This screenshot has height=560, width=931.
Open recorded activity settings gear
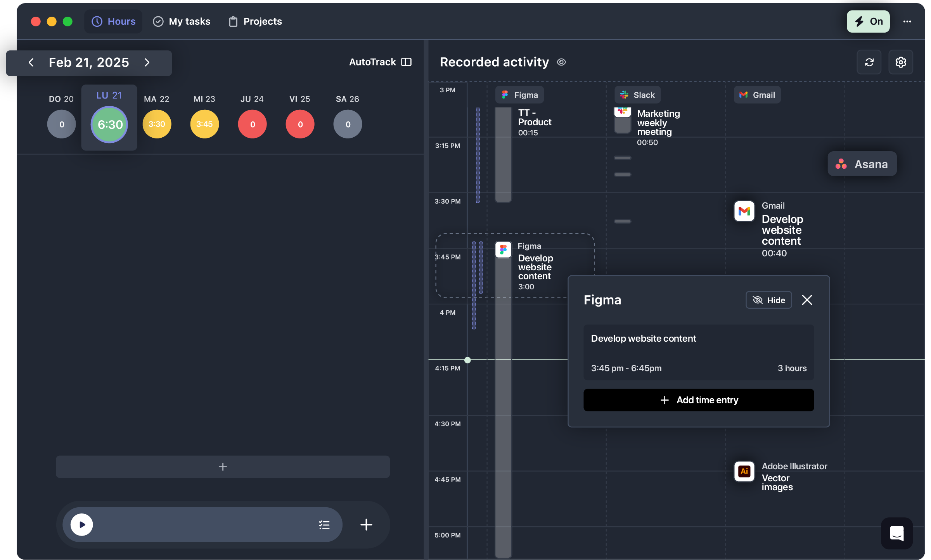pos(900,62)
